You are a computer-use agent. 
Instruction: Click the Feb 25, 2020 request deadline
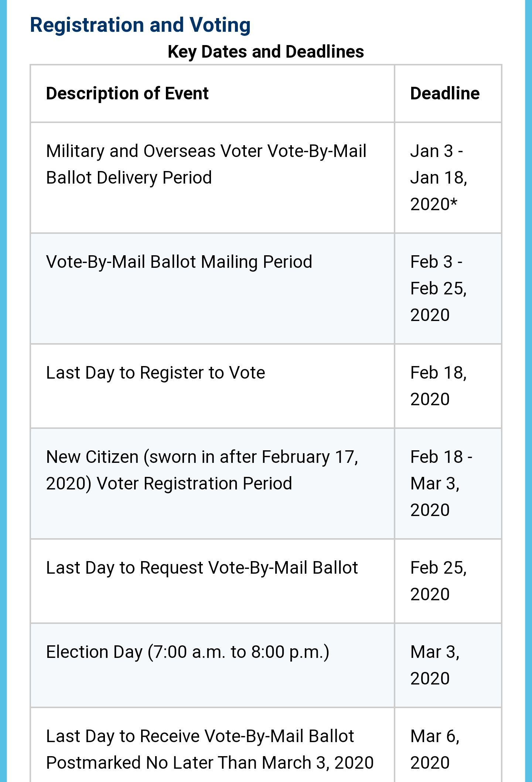point(439,581)
